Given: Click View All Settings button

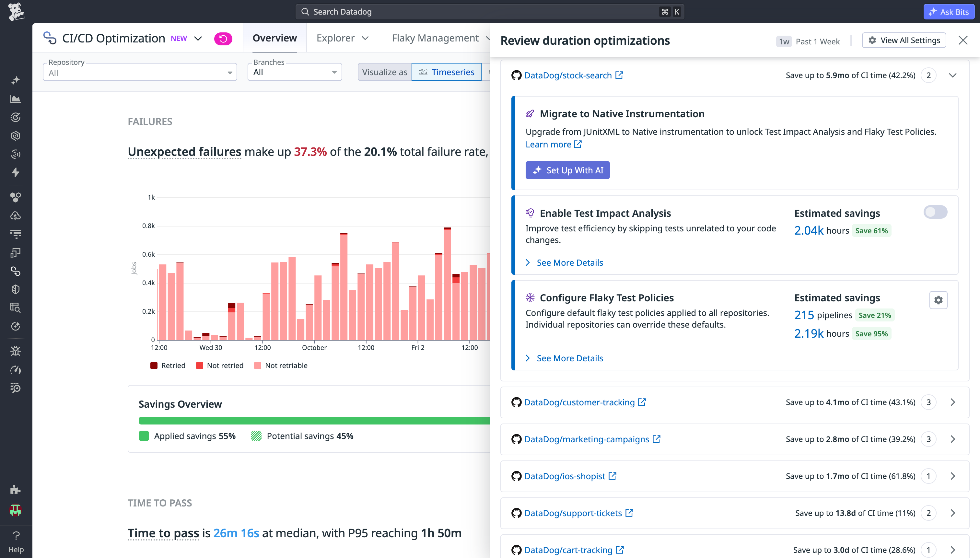Looking at the screenshot, I should (904, 40).
